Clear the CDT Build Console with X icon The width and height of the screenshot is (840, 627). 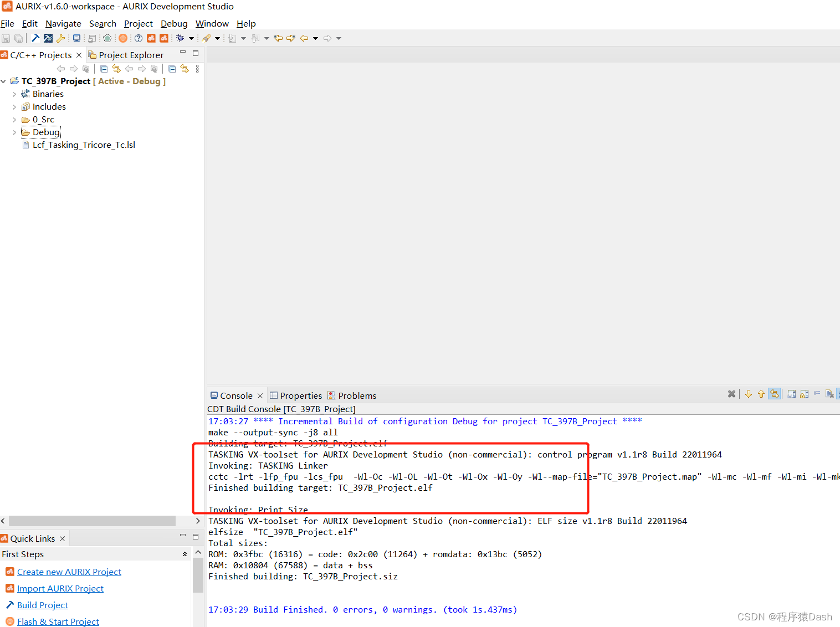731,394
